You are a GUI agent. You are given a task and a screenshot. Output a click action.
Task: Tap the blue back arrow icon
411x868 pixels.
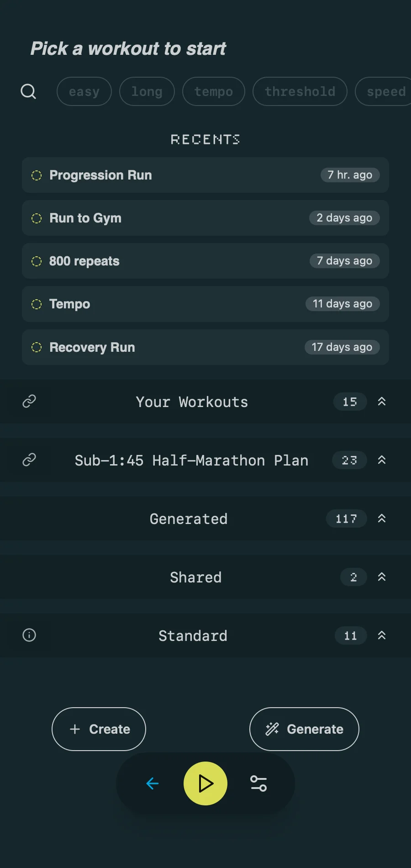click(x=153, y=783)
